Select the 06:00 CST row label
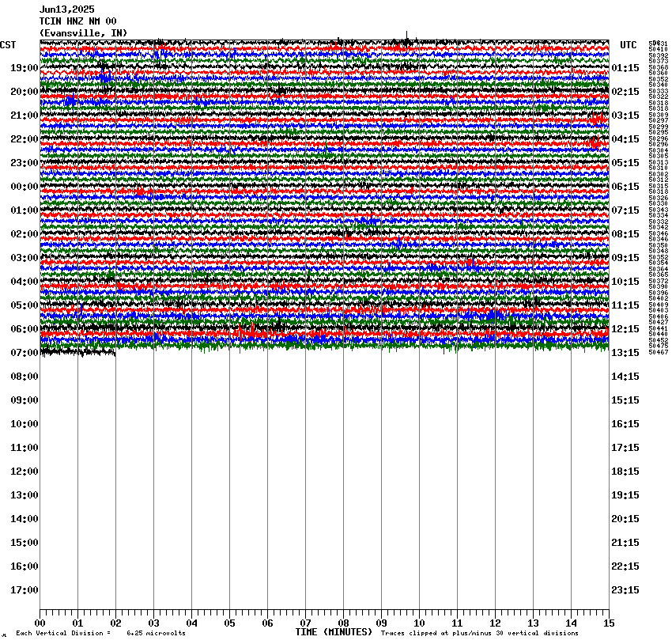Viewport: 672px width, 644px height. coord(25,329)
